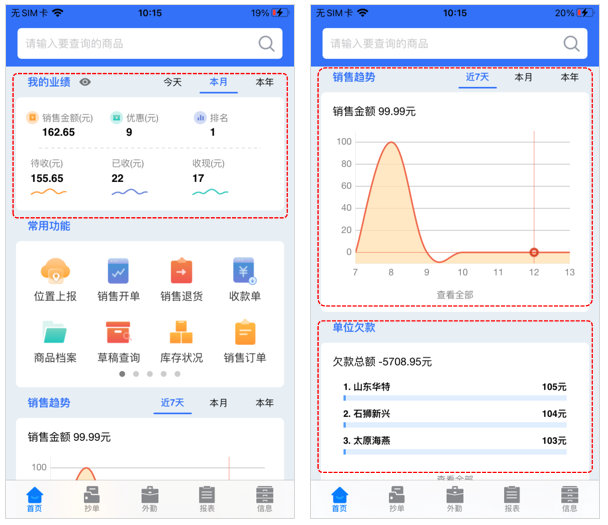608x525 pixels.
Task: Tap 抄单 icon in right phone nav
Action: click(397, 495)
